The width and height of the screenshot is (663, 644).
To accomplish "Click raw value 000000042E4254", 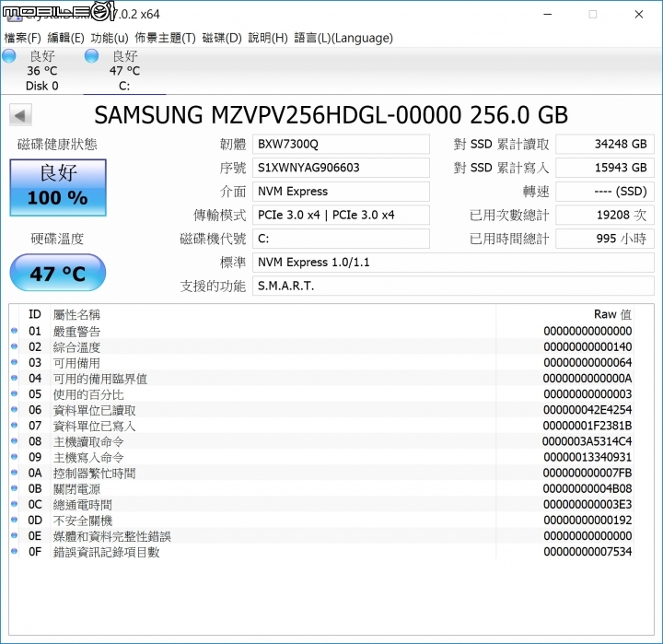I will point(587,410).
